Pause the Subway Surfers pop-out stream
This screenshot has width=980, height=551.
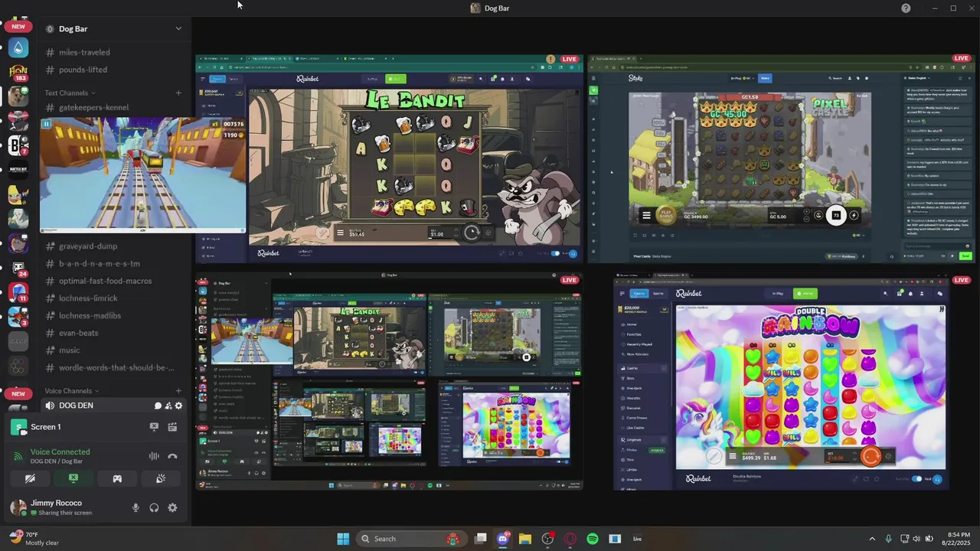(x=46, y=124)
